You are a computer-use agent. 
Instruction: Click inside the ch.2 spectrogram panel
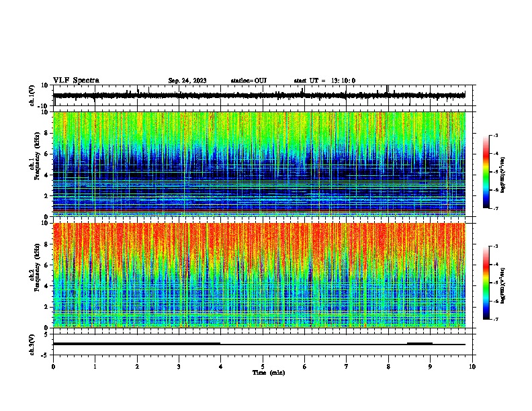click(x=259, y=275)
